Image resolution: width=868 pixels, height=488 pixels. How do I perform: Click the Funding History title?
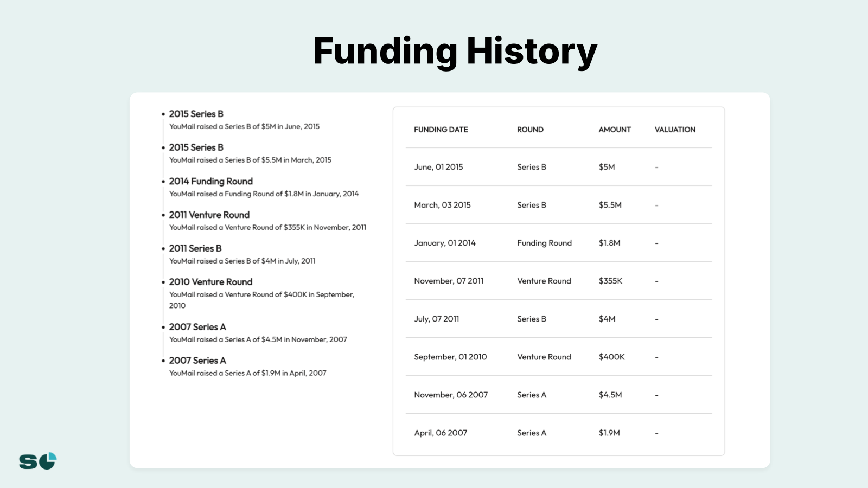455,52
